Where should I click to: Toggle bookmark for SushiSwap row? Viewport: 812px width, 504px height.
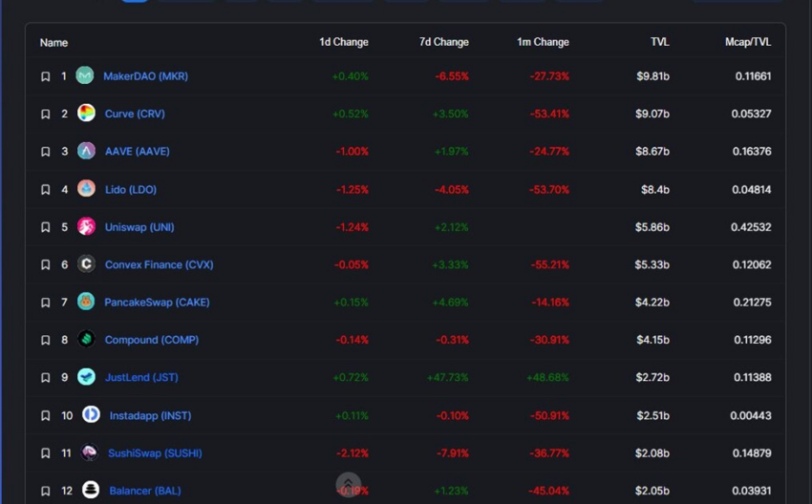point(46,453)
